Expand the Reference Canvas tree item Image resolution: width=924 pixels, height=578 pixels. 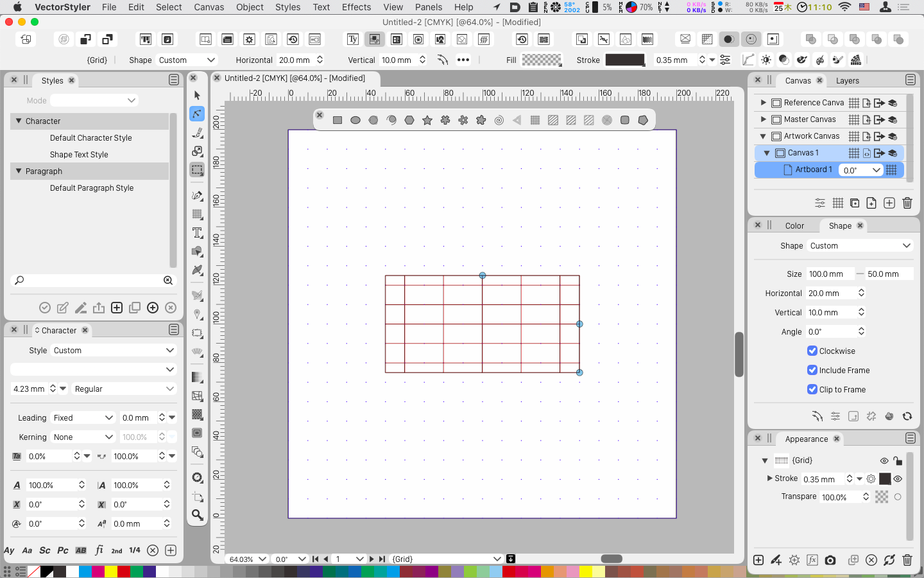tap(763, 102)
